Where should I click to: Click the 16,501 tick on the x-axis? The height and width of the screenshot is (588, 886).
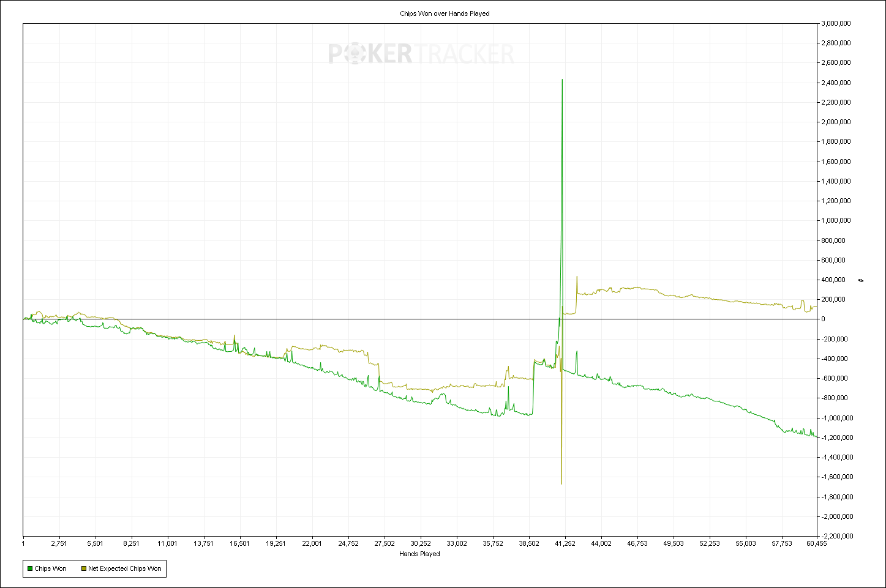click(x=240, y=543)
